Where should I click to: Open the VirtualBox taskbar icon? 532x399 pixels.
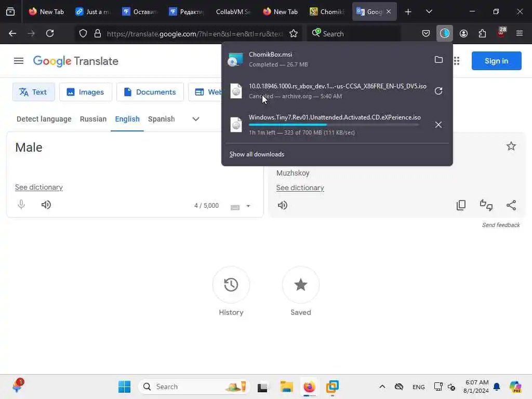332,387
